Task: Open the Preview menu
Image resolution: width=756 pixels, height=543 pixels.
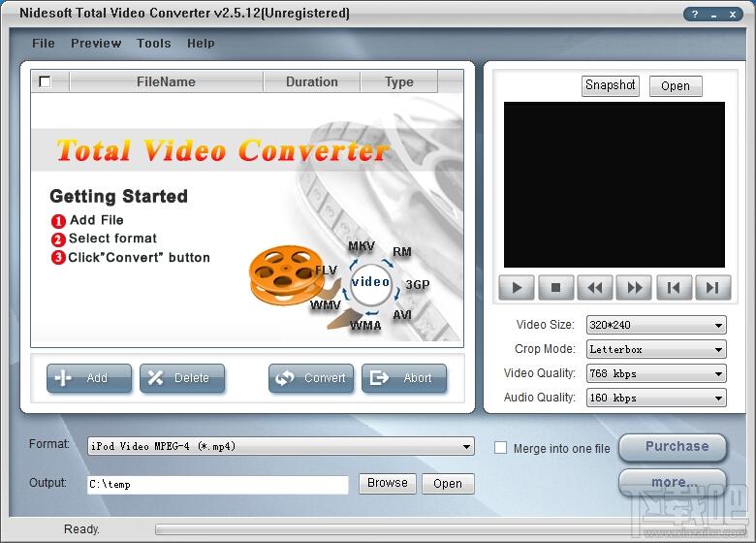Action: click(x=96, y=44)
